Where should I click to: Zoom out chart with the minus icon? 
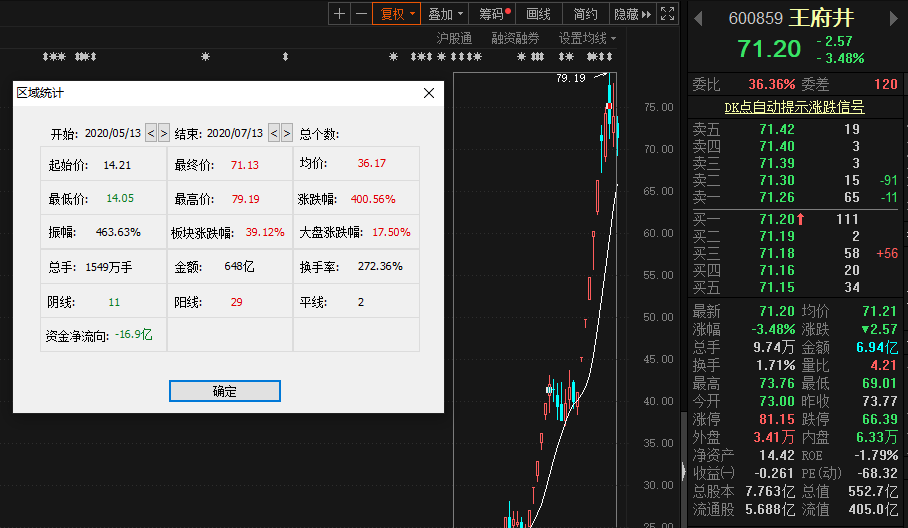(x=361, y=13)
